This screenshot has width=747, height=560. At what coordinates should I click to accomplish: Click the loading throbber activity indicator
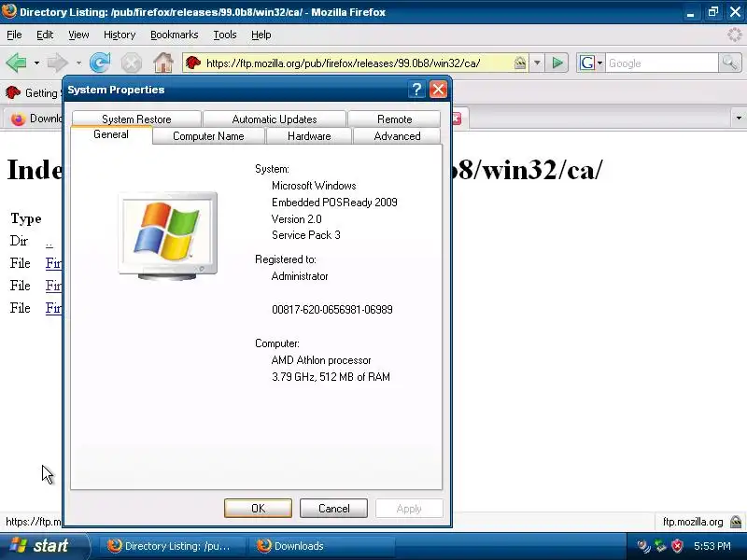coord(735,35)
